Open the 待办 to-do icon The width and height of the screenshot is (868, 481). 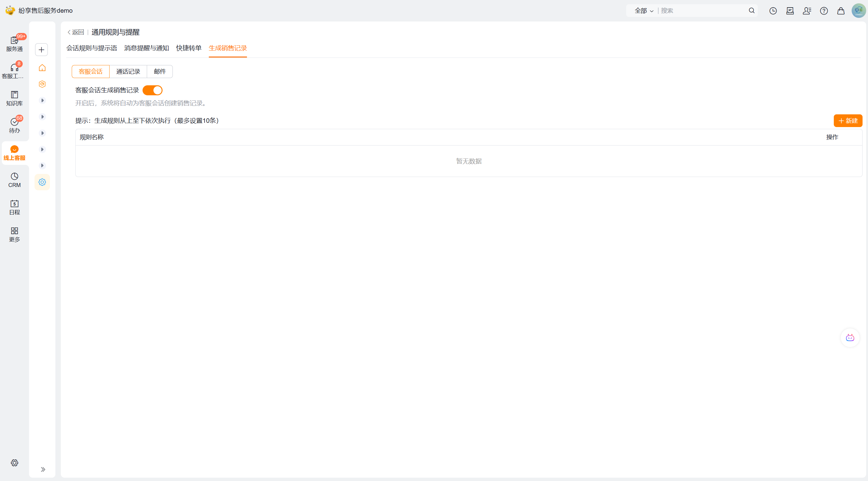tap(14, 125)
